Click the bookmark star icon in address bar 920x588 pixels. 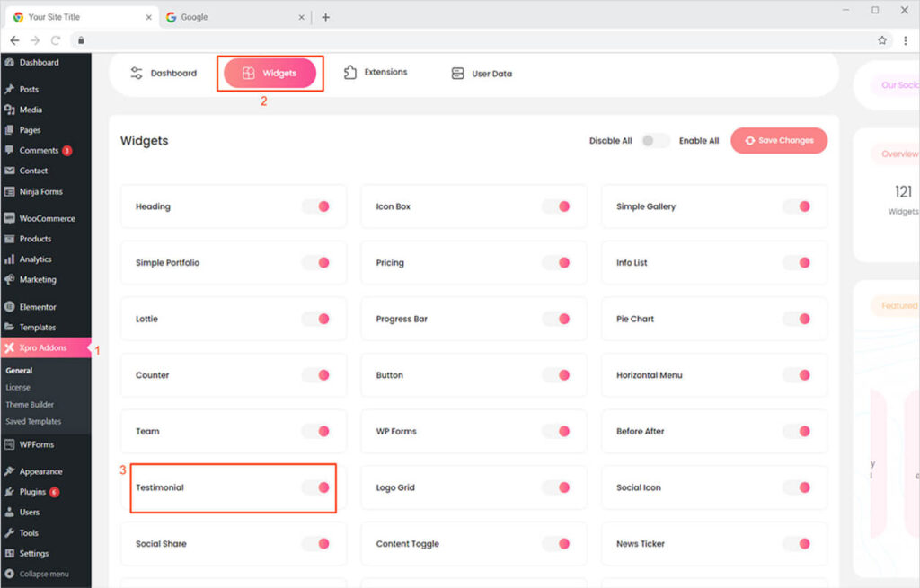click(882, 40)
